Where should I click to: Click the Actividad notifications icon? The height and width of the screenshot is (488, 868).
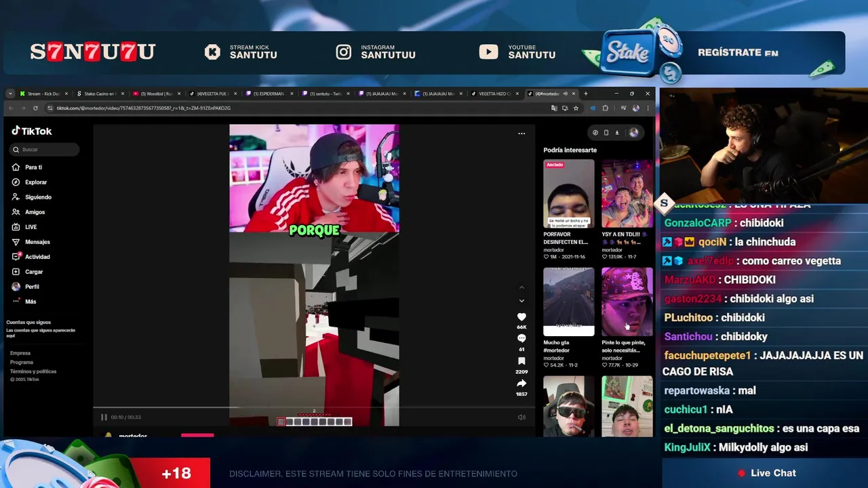[16, 257]
